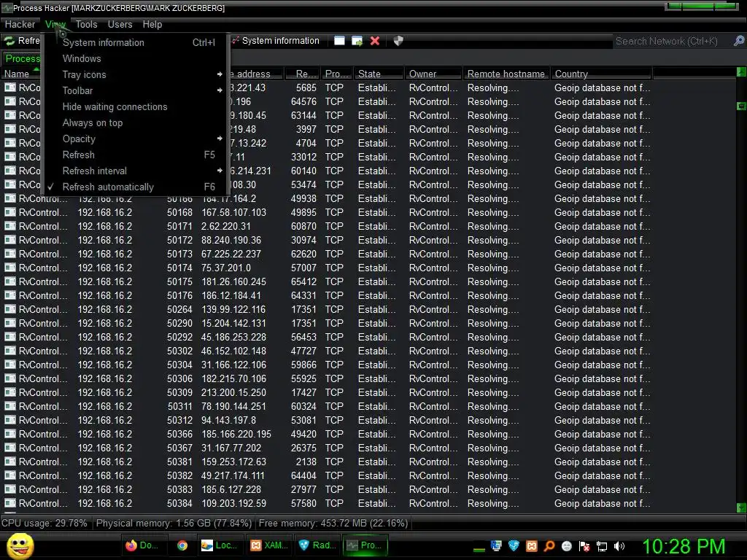Click the magnifier icon beside Search Network

(x=738, y=41)
